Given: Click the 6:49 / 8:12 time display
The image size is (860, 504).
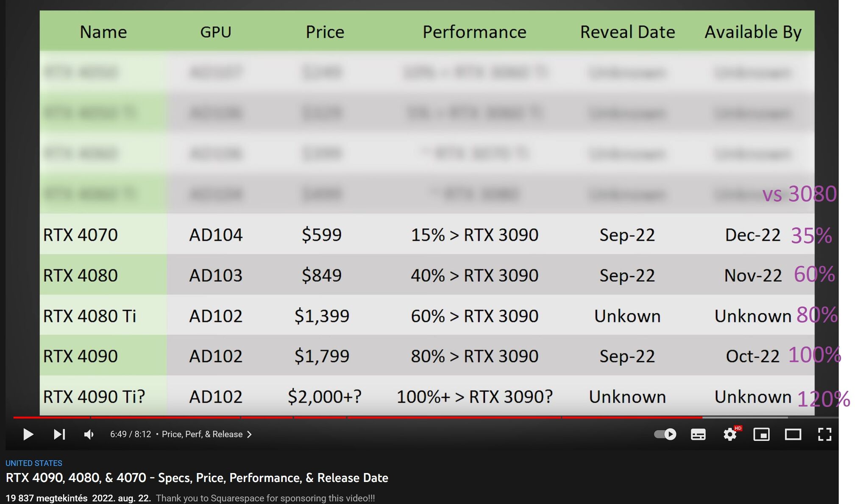Looking at the screenshot, I should point(130,434).
